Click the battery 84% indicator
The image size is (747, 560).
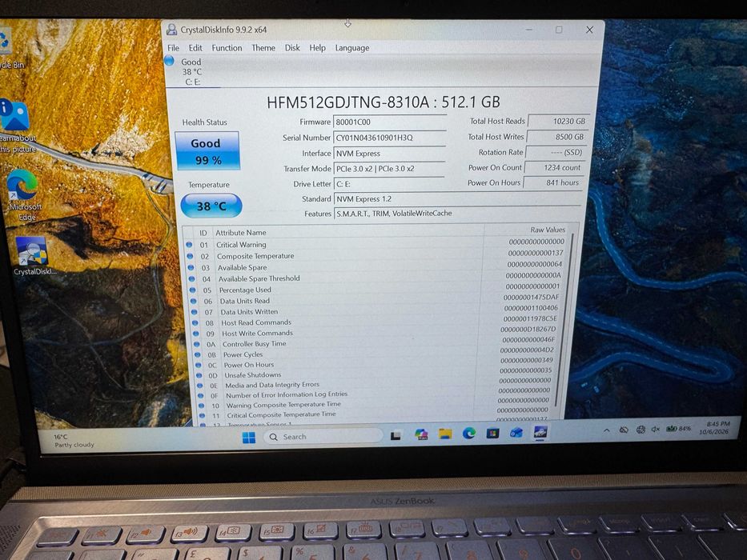coord(678,429)
